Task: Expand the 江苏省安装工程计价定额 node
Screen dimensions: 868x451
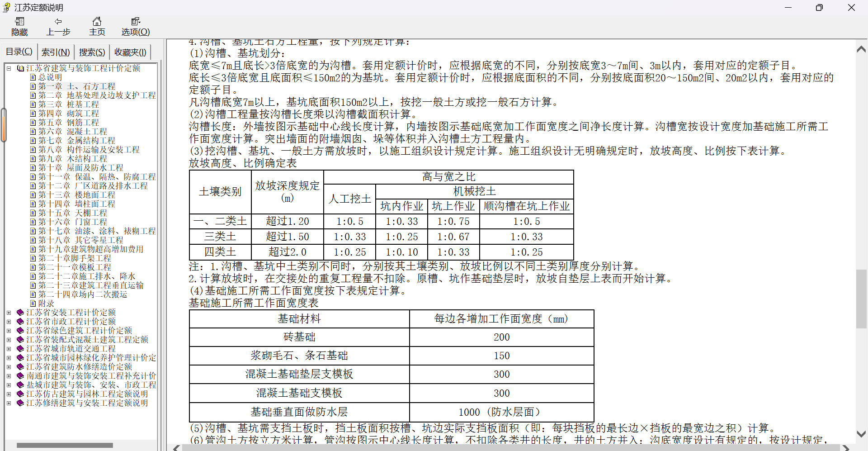Action: pos(9,313)
